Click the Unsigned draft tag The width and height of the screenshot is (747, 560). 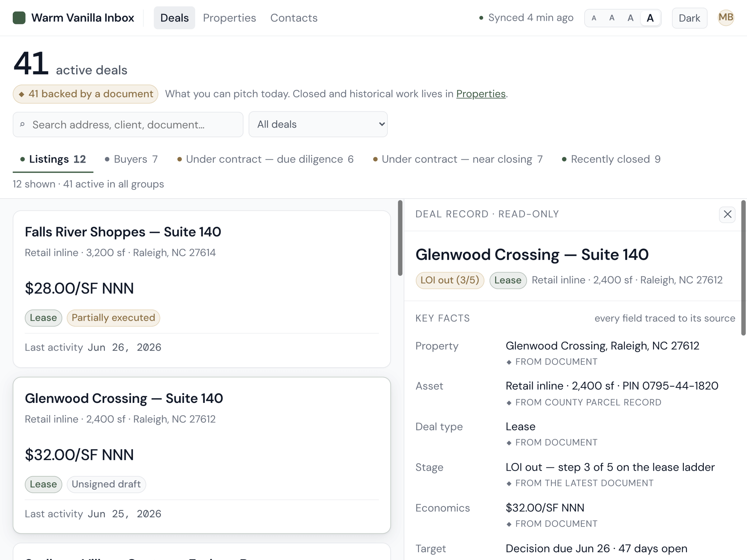point(106,484)
